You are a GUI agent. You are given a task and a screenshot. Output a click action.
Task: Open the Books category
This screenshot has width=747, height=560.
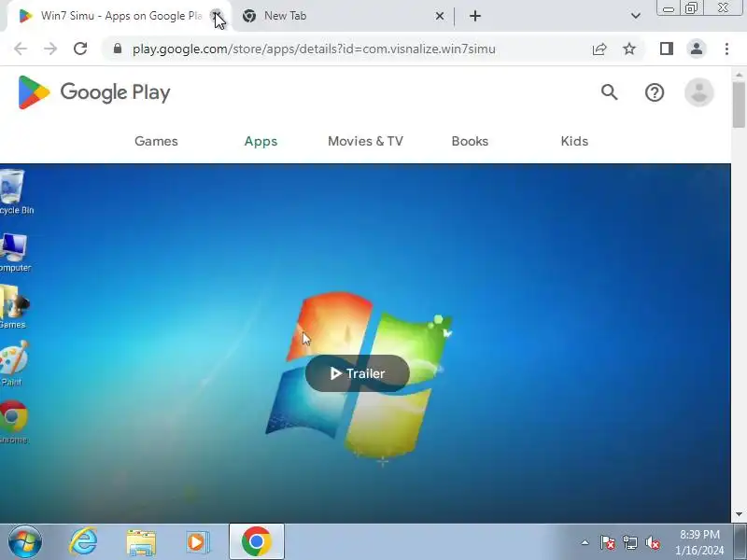pos(470,142)
